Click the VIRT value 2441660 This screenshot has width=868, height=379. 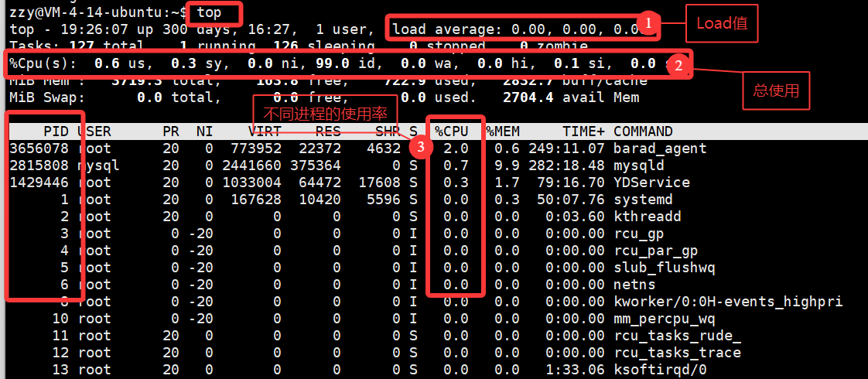coord(252,166)
